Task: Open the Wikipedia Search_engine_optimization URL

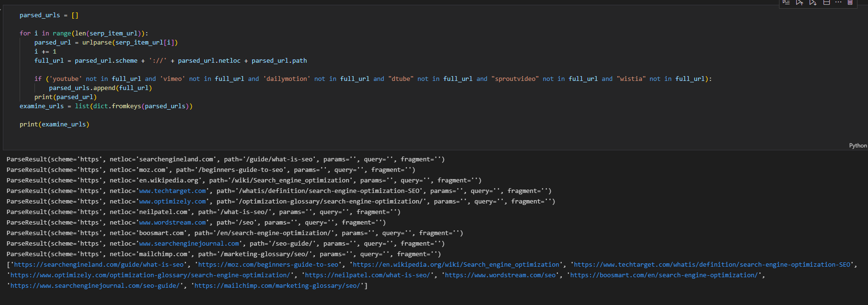Action: [x=456, y=265]
